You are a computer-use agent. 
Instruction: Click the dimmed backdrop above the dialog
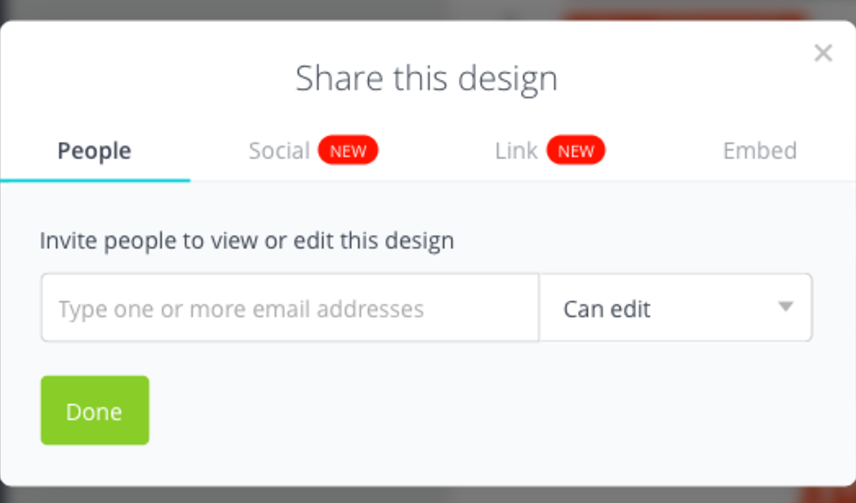(273, 10)
